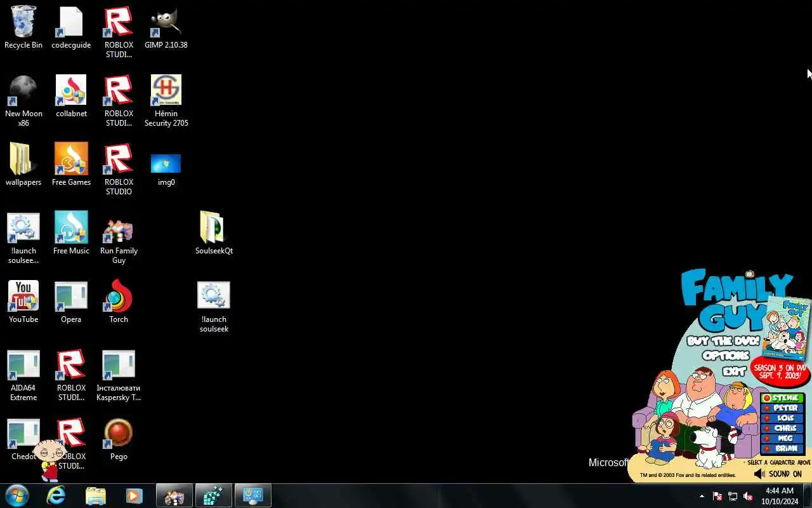
Task: Click Exit in the Family Guy widget
Action: [x=733, y=371]
